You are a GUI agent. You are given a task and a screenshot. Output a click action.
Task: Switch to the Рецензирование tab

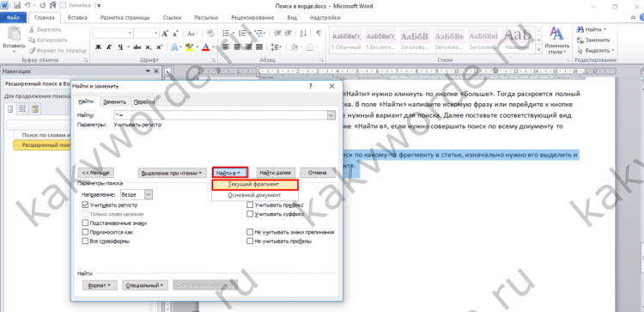point(252,18)
